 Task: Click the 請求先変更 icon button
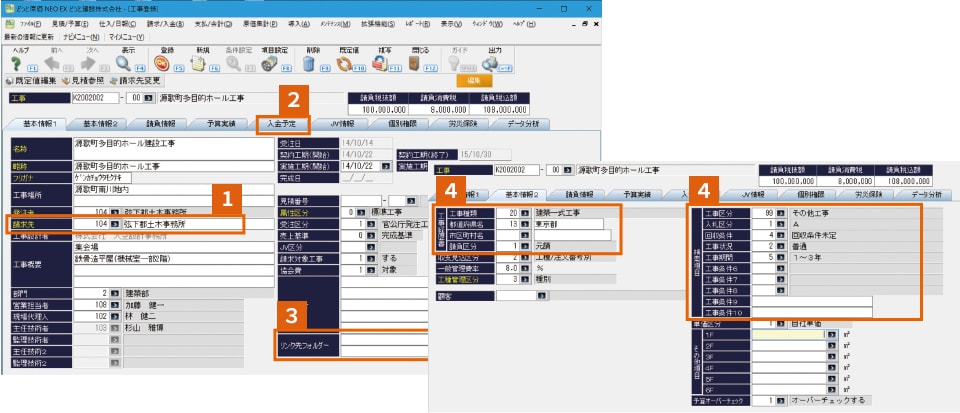(x=135, y=81)
